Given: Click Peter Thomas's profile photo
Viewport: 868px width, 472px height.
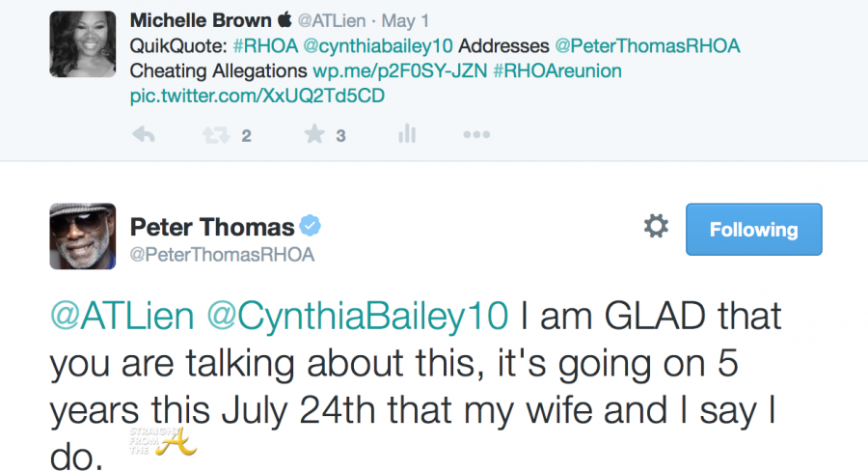Looking at the screenshot, I should click(x=83, y=236).
